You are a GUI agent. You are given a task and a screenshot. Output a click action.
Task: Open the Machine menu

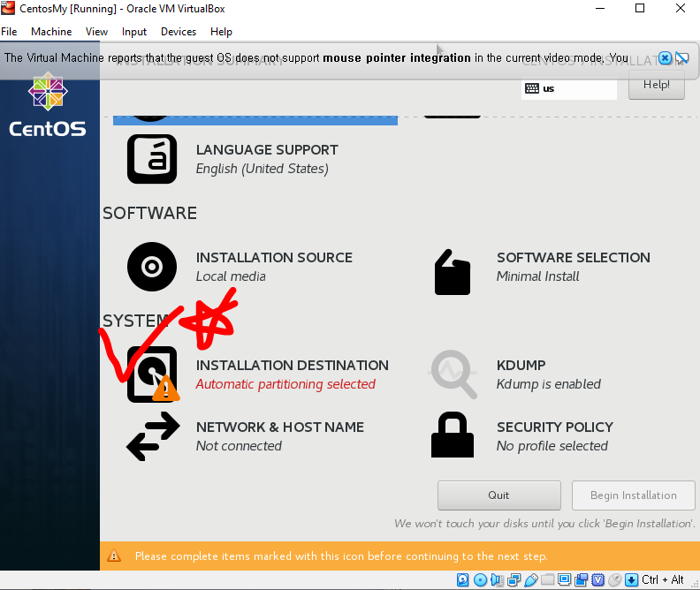(51, 32)
